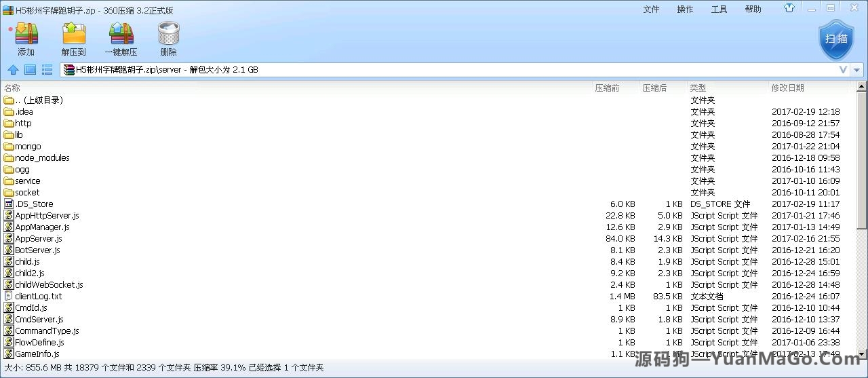Select the service folder row
The image size is (868, 378).
coord(428,181)
